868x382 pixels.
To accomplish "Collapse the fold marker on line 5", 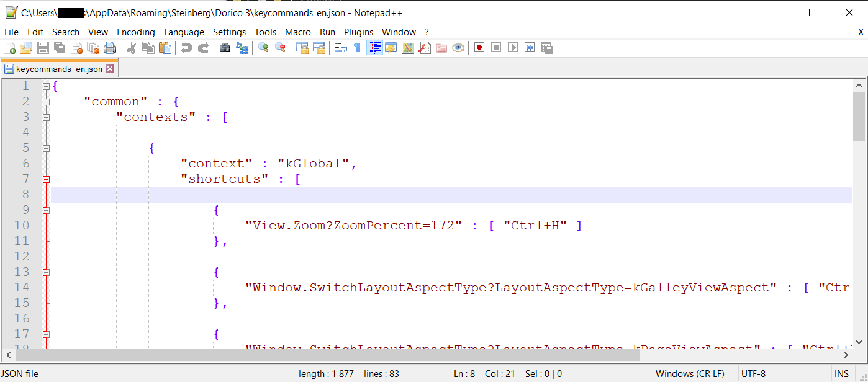I will (46, 148).
